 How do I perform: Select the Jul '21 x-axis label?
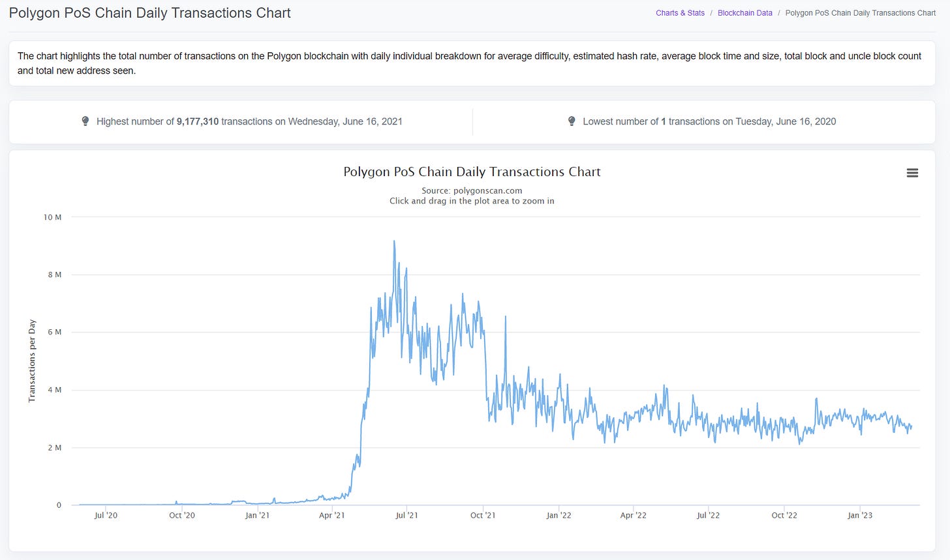(406, 515)
